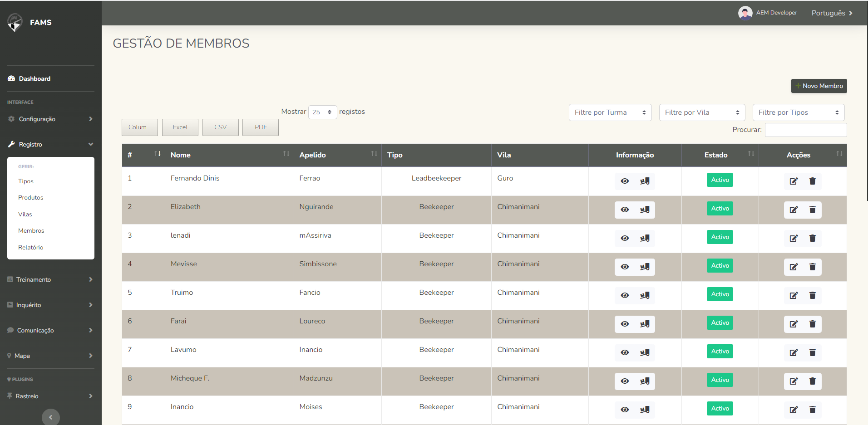868x425 pixels.
Task: Select Relatório from the sidebar submenu
Action: pyautogui.click(x=31, y=247)
